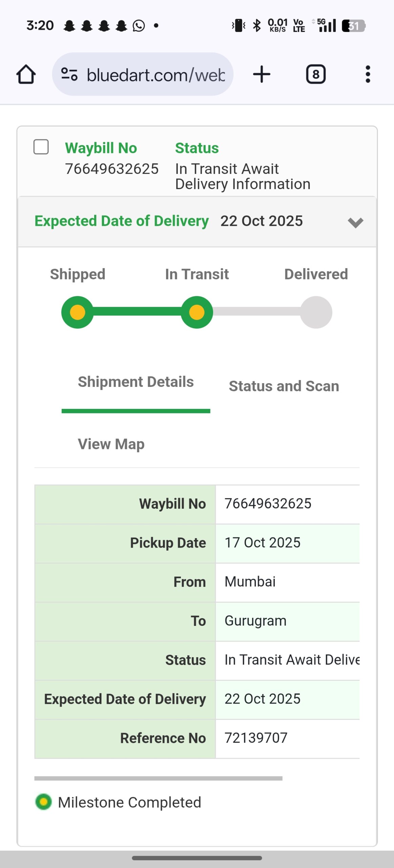Tick the waybill 76649632625 checkbox
Viewport: 394px width, 868px height.
(x=41, y=147)
